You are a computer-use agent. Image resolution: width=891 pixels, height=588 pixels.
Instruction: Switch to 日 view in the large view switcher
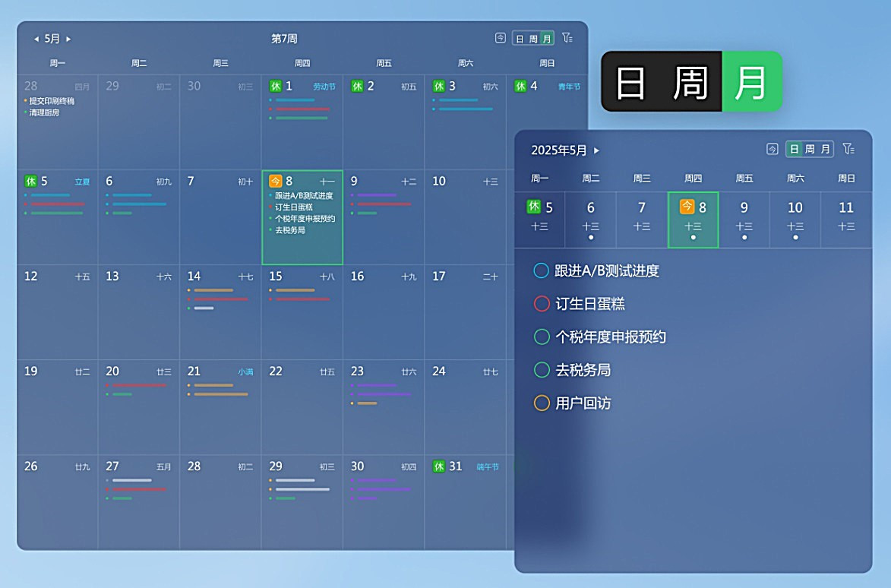pos(630,83)
